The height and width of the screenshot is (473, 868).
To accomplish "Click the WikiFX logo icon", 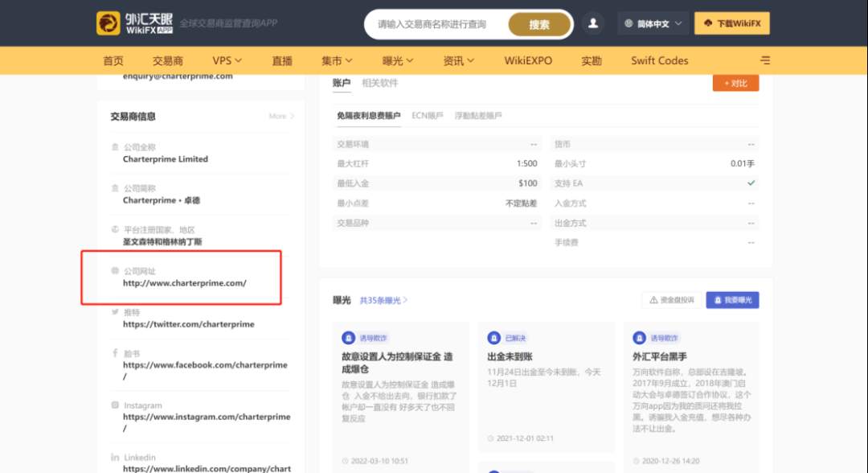I will tap(108, 23).
